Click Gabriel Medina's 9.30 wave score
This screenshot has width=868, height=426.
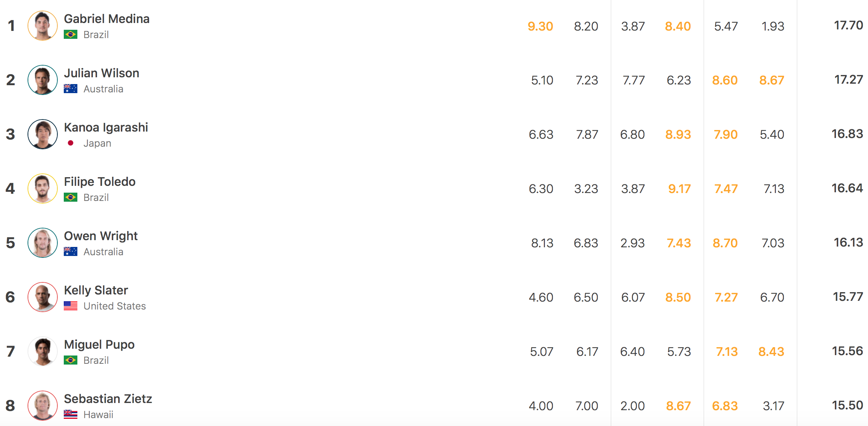coord(540,26)
